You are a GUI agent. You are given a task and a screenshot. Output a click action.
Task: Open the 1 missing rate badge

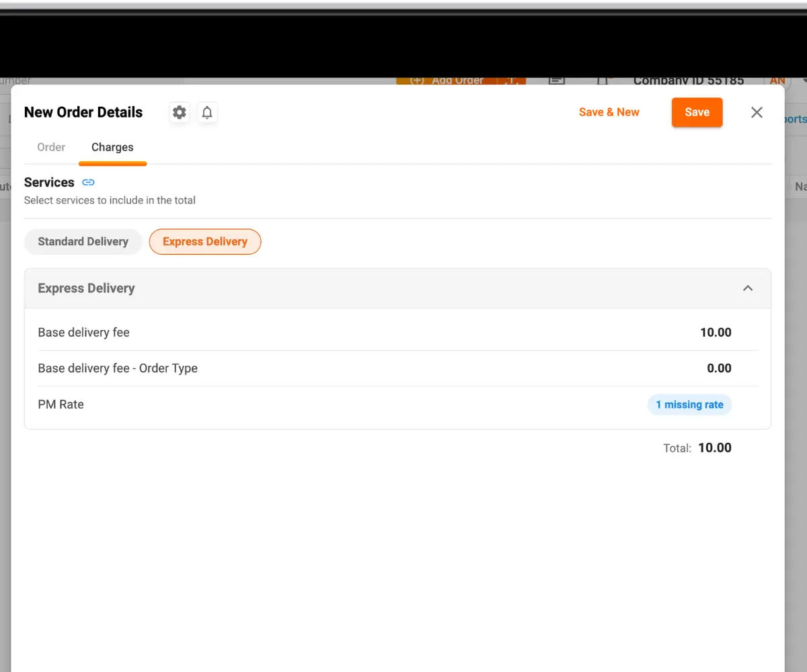(689, 405)
